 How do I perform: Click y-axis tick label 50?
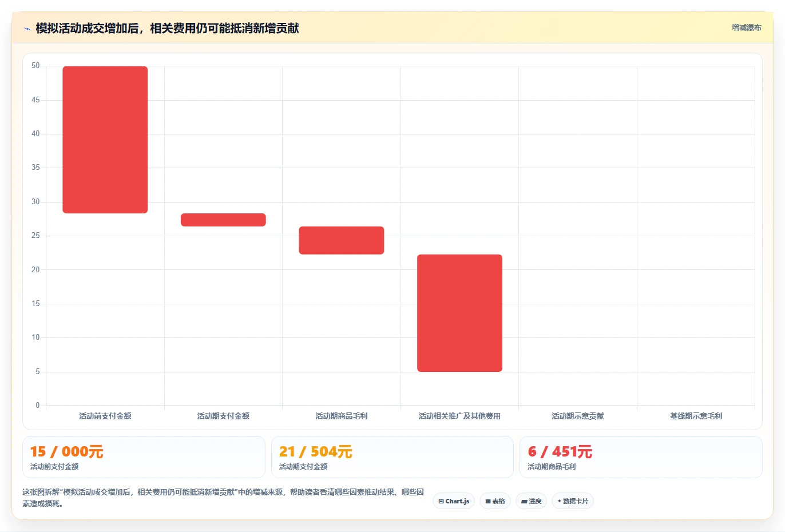point(35,66)
